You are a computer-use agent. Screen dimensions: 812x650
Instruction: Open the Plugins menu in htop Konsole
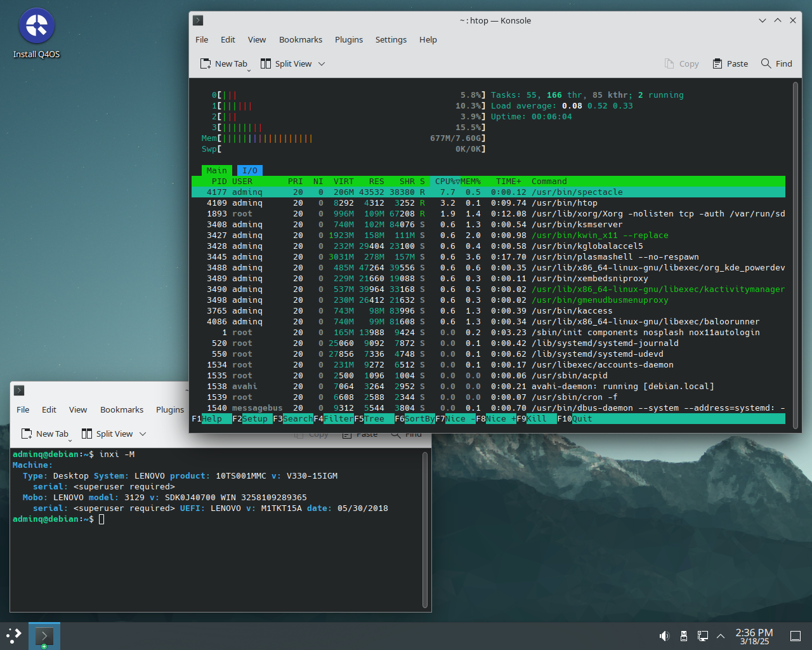[x=349, y=39]
